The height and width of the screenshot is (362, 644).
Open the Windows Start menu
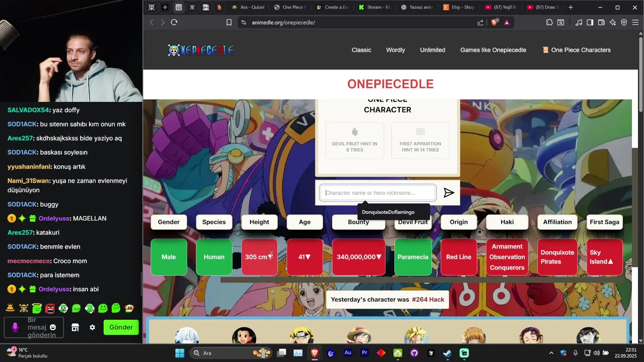click(180, 353)
